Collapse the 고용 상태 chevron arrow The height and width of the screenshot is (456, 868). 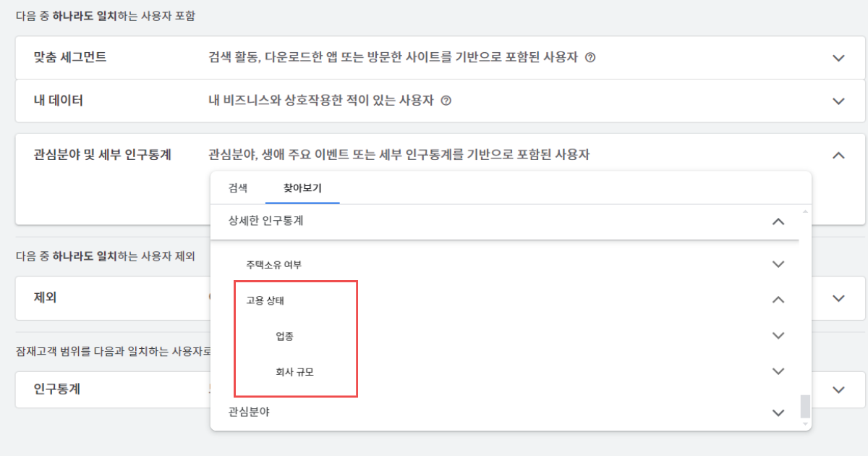[x=778, y=300]
